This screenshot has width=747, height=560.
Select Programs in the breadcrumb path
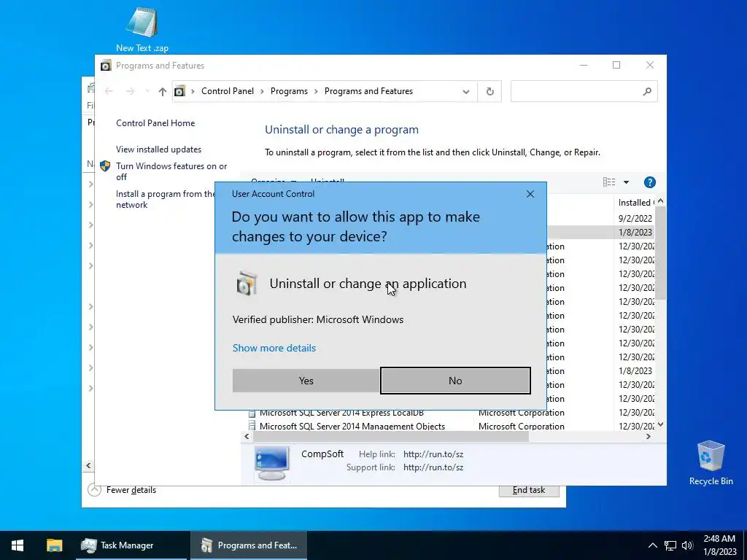pyautogui.click(x=289, y=91)
